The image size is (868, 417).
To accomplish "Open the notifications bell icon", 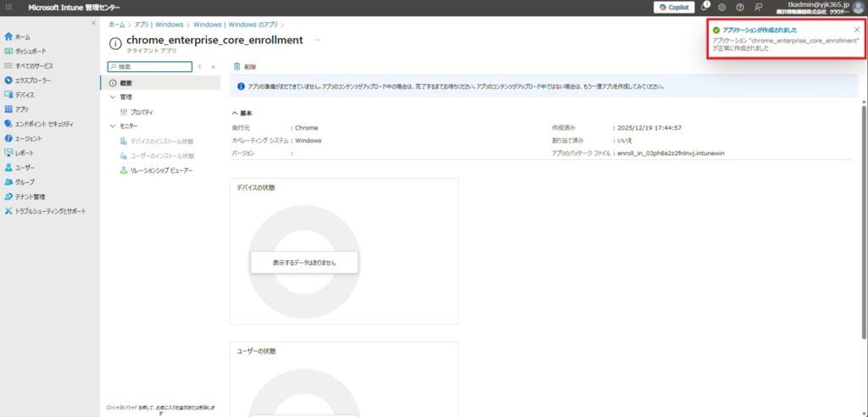I will (704, 7).
